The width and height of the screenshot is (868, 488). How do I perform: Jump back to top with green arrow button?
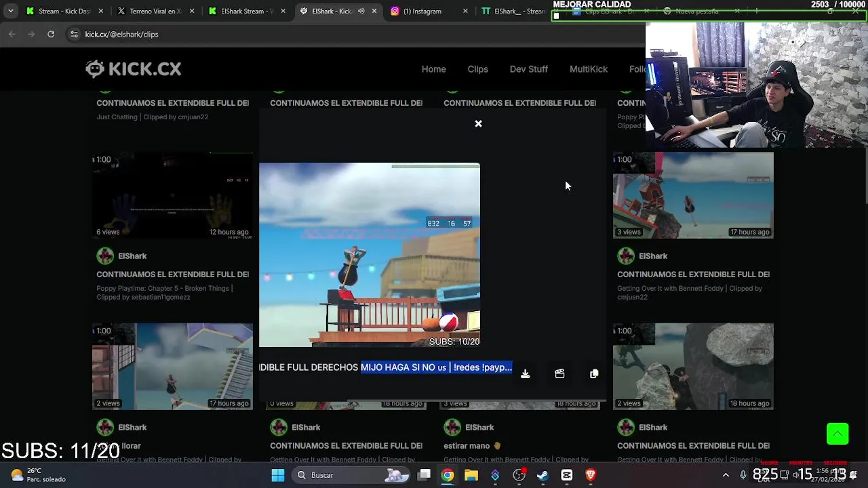click(837, 434)
